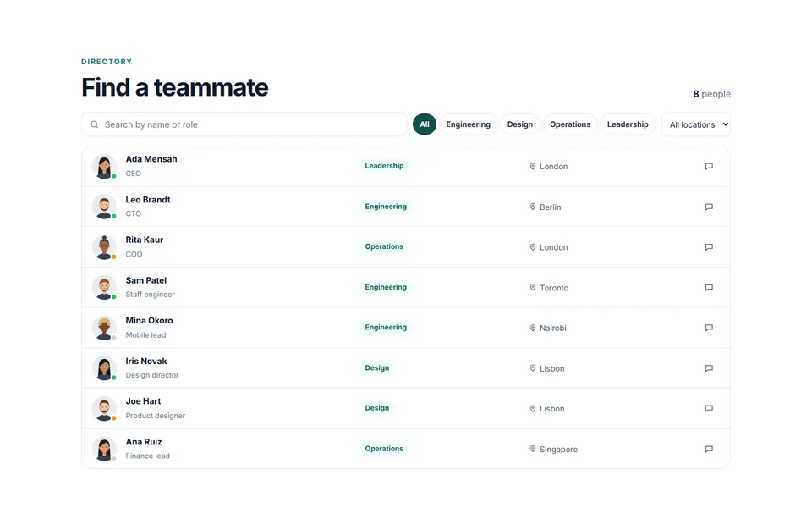The image size is (812, 508).
Task: Click the message icon in Rita Kaur's row
Action: coord(709,247)
